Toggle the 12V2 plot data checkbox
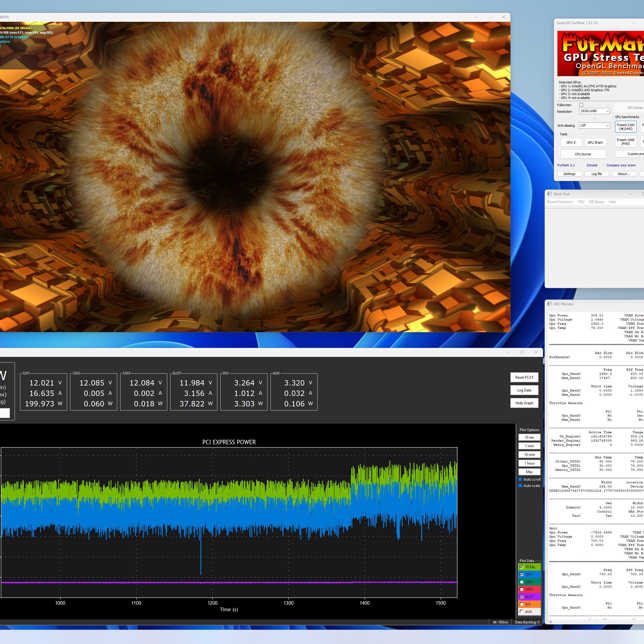This screenshot has width=644, height=644. coord(522,582)
